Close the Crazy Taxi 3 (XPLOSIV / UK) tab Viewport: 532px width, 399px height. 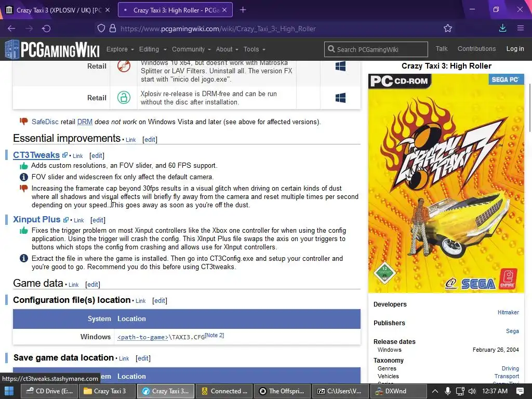(108, 10)
